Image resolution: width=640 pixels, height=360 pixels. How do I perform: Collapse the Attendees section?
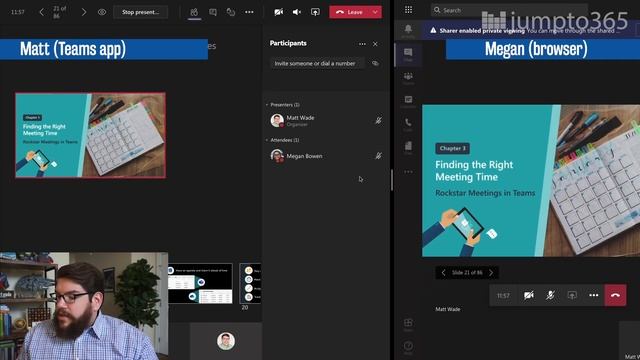tap(267, 140)
